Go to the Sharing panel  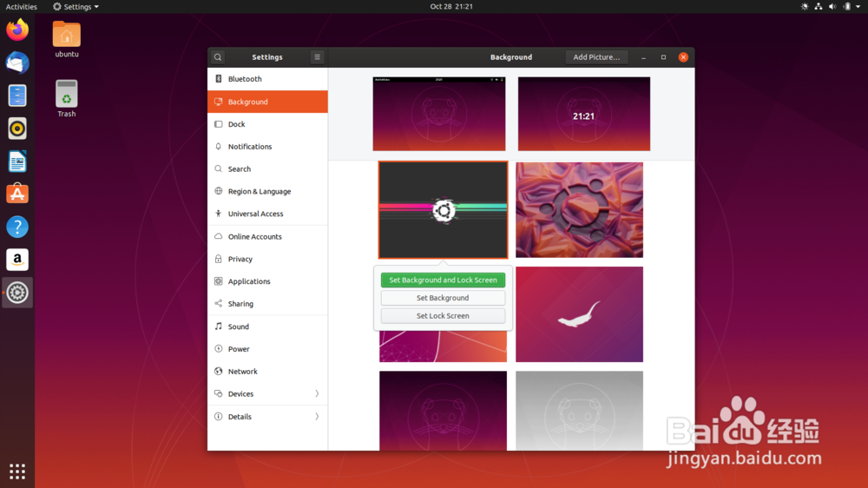tap(267, 304)
